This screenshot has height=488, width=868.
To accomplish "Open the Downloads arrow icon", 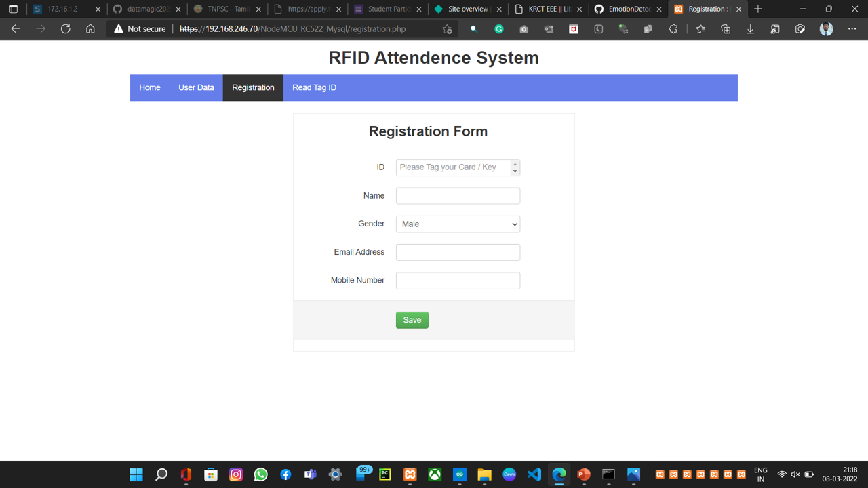I will [x=751, y=29].
